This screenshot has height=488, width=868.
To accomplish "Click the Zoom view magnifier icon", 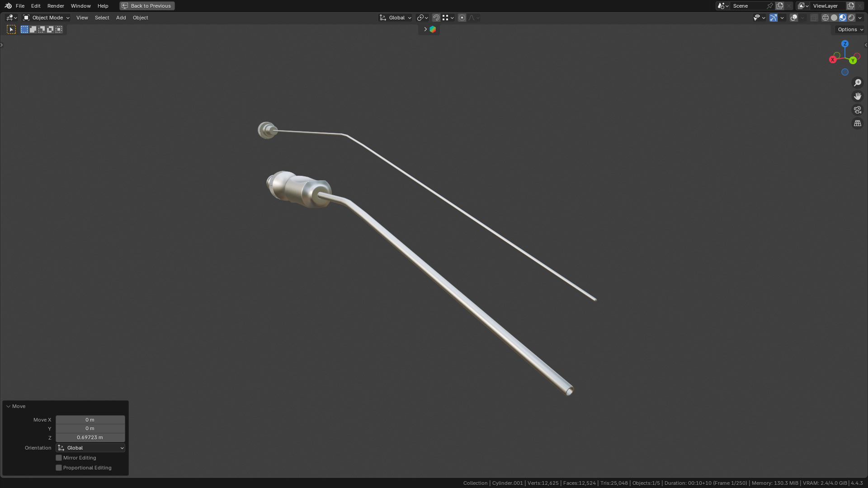I will pos(858,83).
